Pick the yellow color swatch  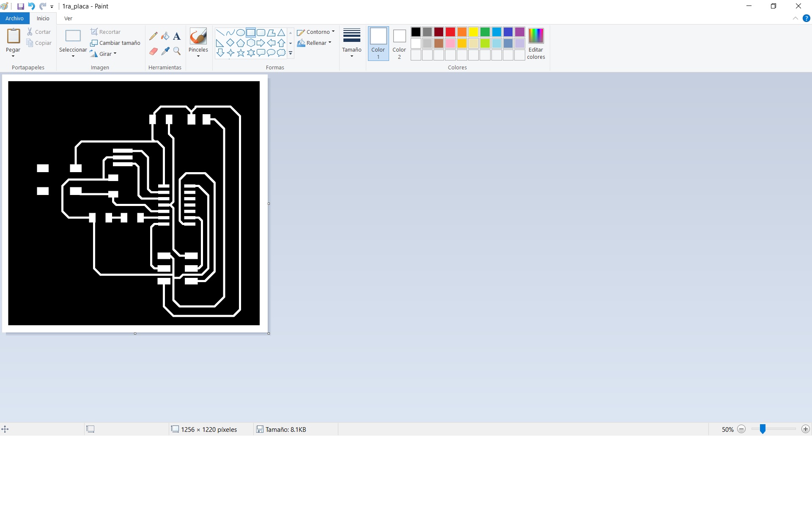[x=473, y=32]
